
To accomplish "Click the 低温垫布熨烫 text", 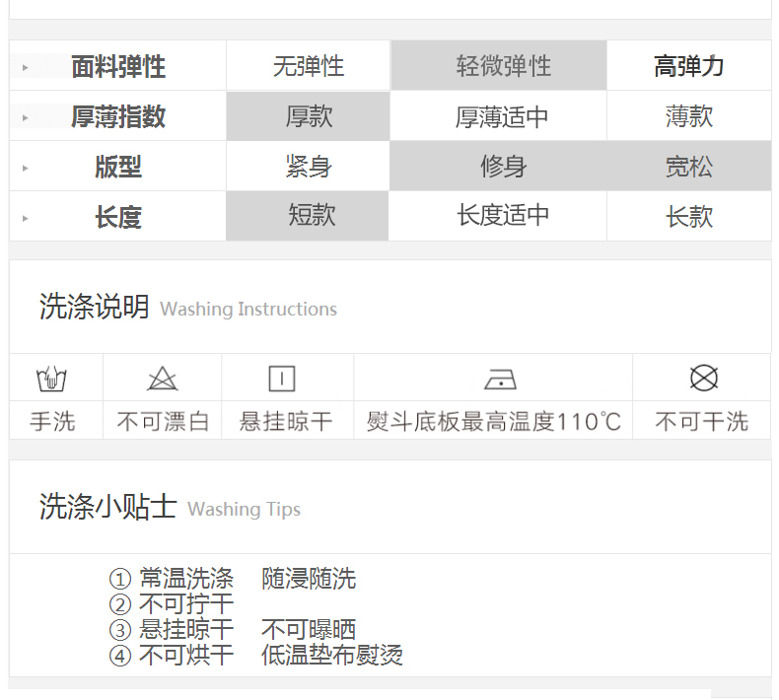I will tap(332, 656).
